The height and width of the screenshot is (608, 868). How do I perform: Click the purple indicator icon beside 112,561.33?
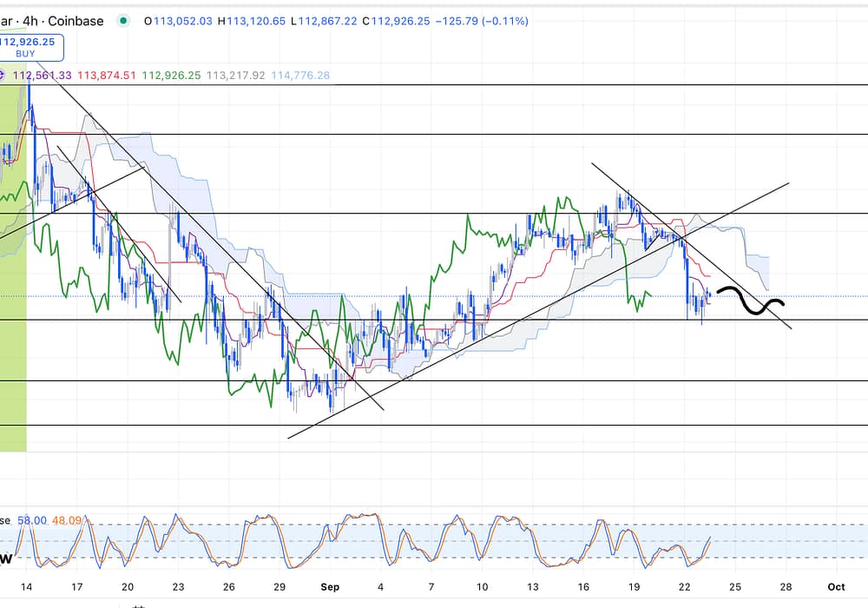pos(4,76)
